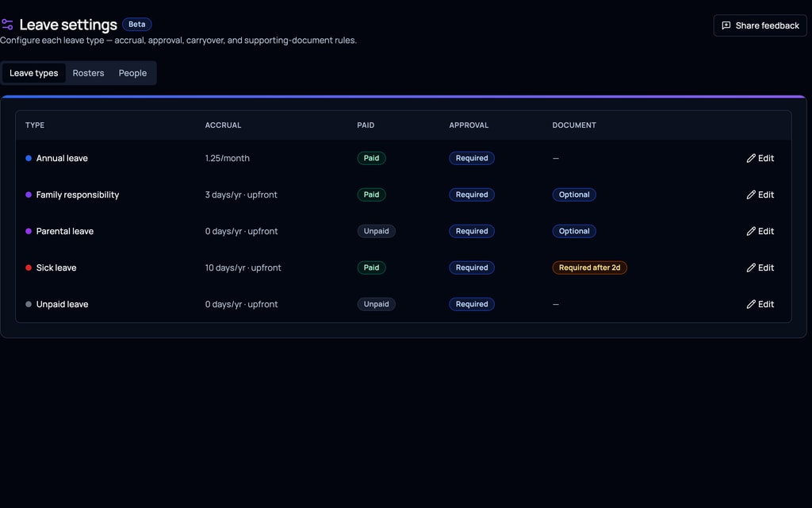Select the Family responsibility type name
Screen dimensions: 812x508
78,195
